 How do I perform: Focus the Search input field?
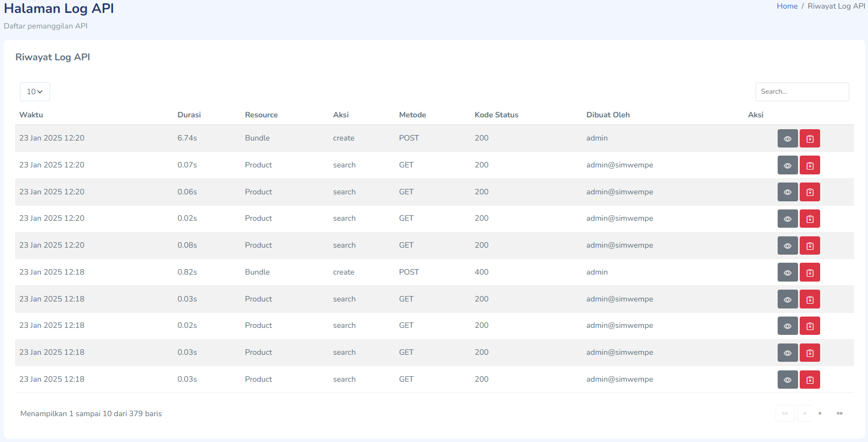pos(802,92)
